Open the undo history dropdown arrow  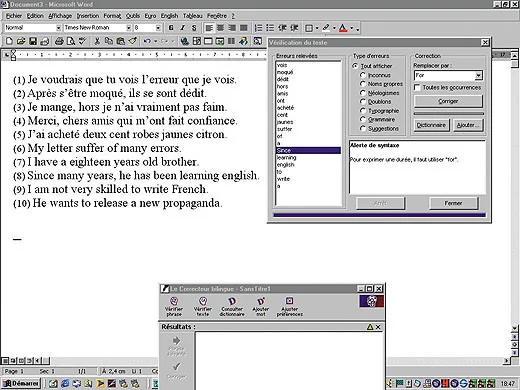tap(155, 41)
